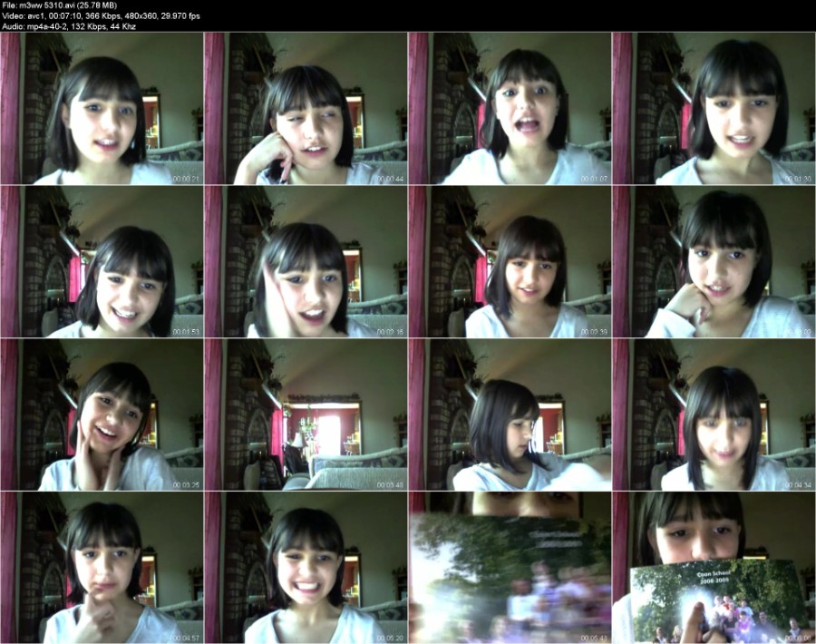Choose the 00:01:30 frame thumbnail

pyautogui.click(x=714, y=109)
